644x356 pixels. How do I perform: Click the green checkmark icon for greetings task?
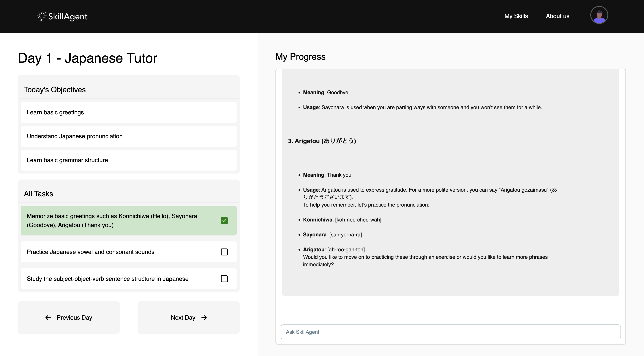click(x=224, y=221)
